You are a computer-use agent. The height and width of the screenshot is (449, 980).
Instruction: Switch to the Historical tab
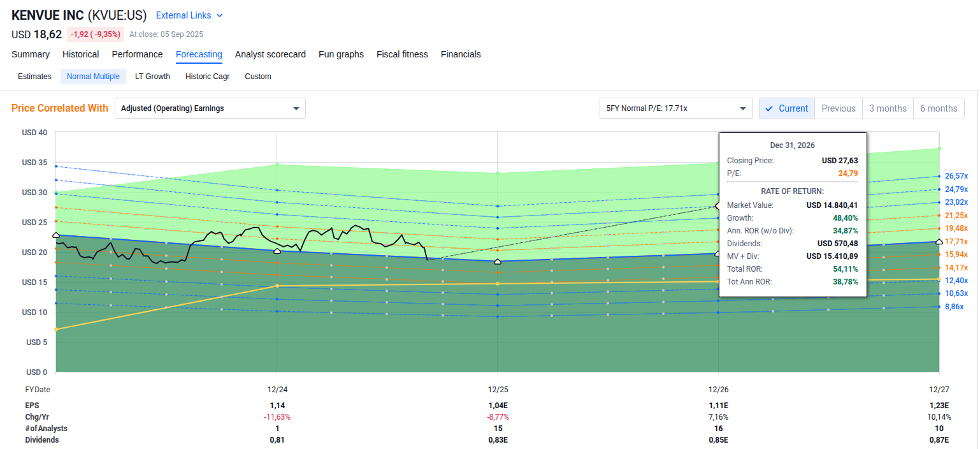point(81,54)
